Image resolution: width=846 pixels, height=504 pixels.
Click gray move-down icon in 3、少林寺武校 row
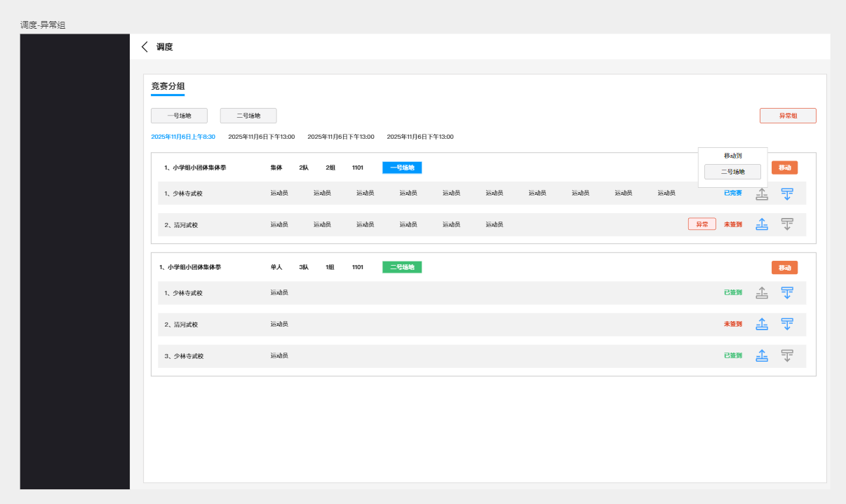pyautogui.click(x=787, y=355)
